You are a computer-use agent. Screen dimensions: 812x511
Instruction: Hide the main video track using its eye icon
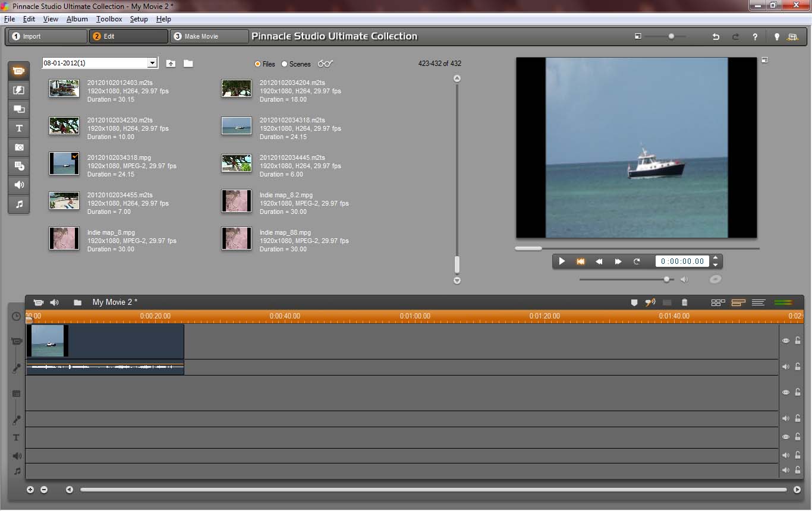(x=786, y=340)
